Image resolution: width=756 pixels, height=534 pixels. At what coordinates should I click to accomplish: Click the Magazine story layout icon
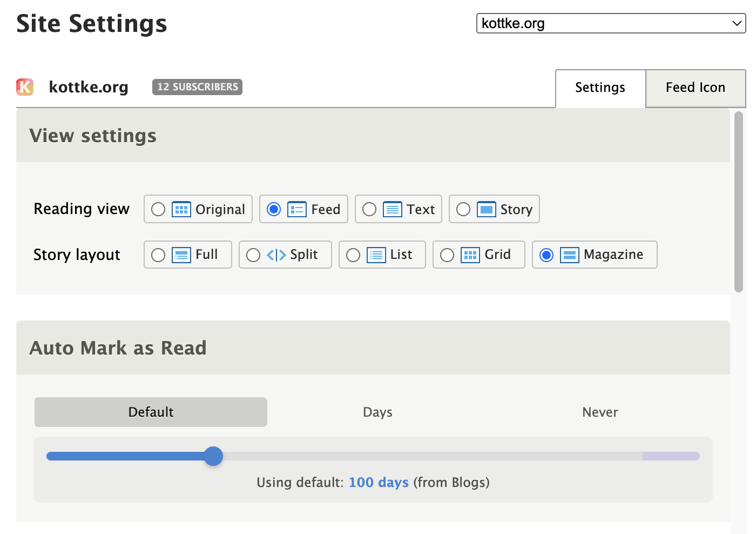569,255
